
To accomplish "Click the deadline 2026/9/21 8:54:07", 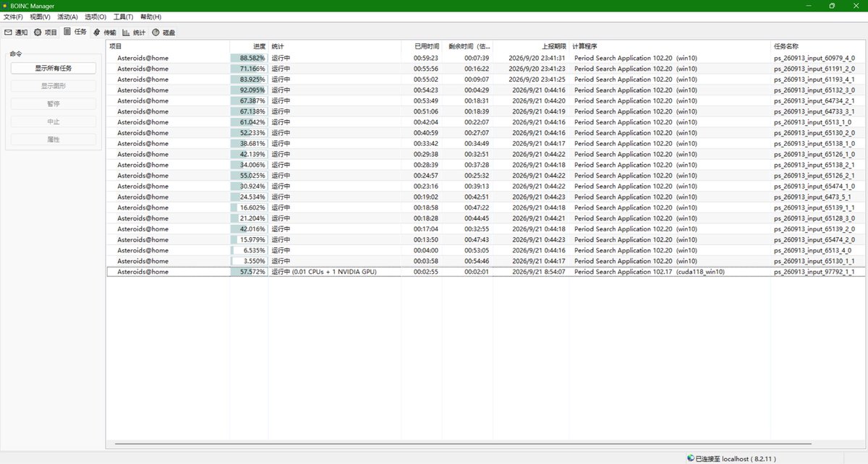I will [539, 272].
